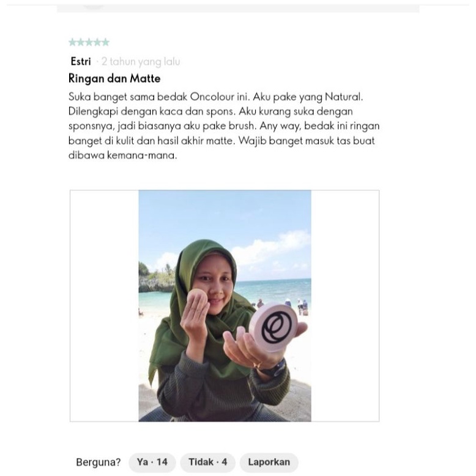This screenshot has width=476, height=476.
Task: Report the review with 'Laporkan'
Action: click(269, 462)
